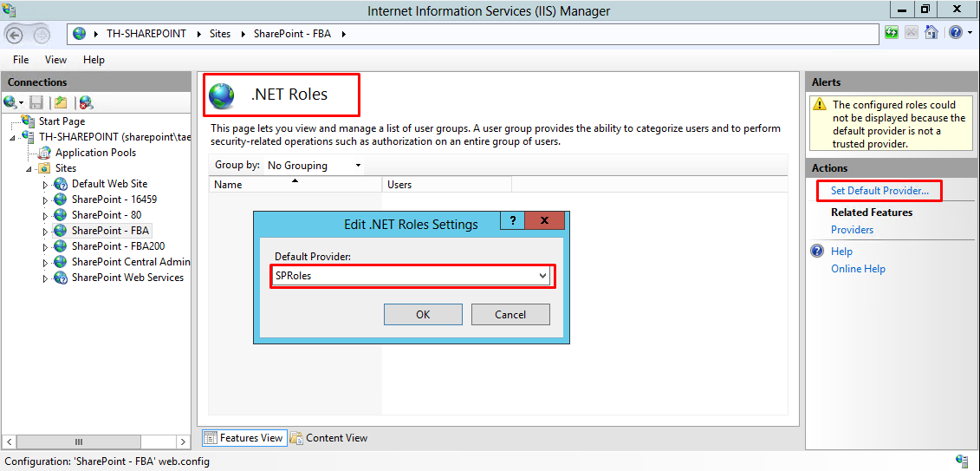Screen dimensions: 980x471
Task: Click the delete connection icon
Action: pos(87,102)
